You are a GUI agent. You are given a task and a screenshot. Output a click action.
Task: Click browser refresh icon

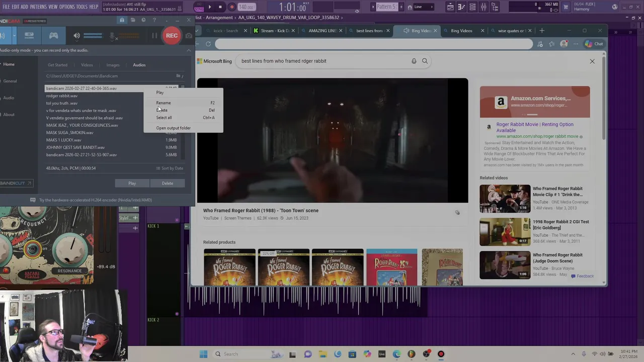pos(208,44)
